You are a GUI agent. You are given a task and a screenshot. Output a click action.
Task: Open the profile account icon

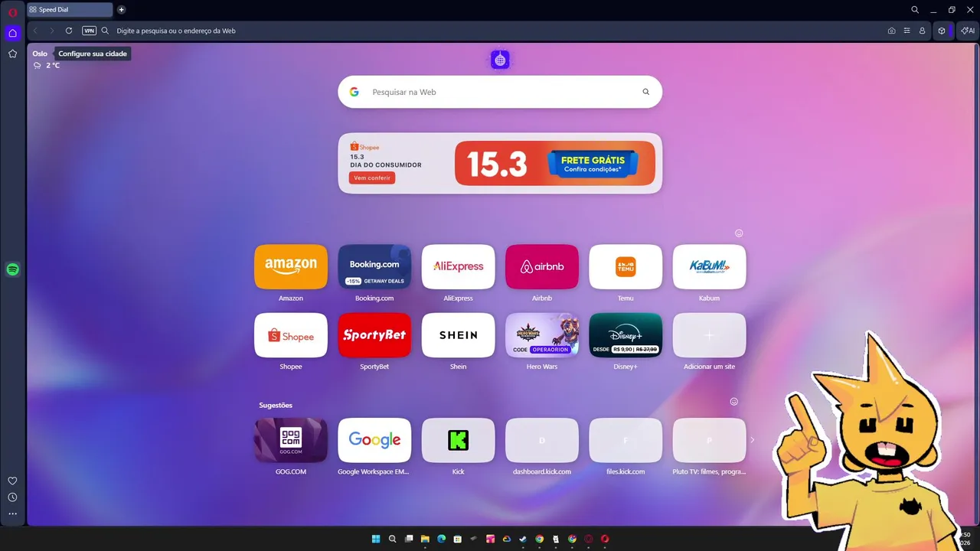click(922, 31)
